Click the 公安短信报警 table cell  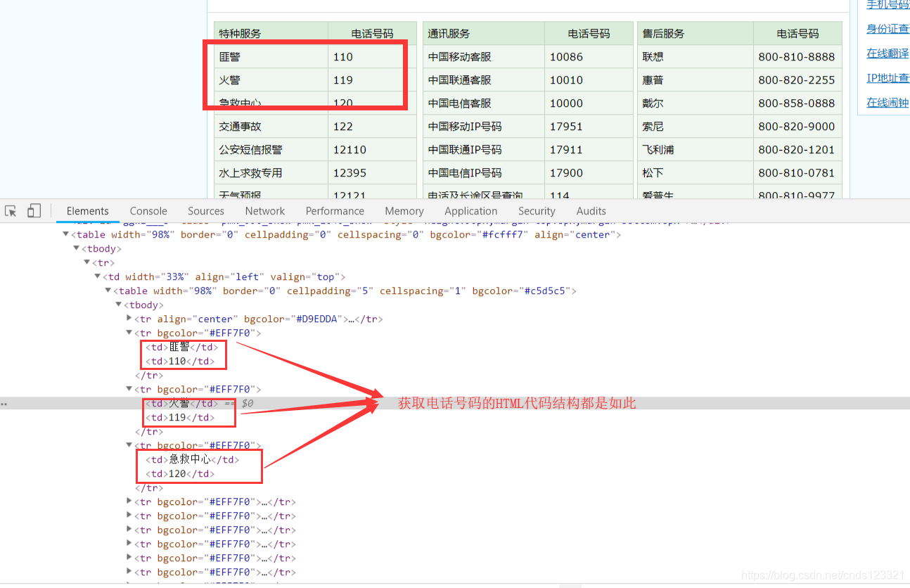(x=271, y=149)
